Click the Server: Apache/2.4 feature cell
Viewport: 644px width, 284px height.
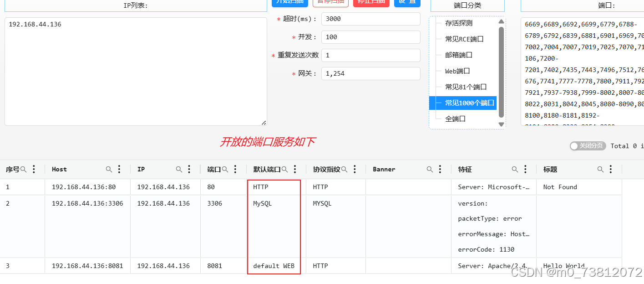[x=494, y=266]
